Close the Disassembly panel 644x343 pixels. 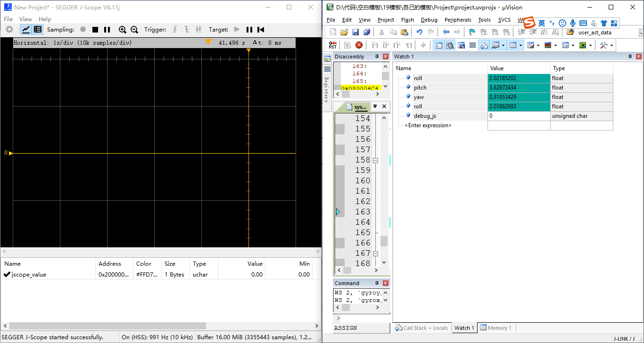pos(386,57)
